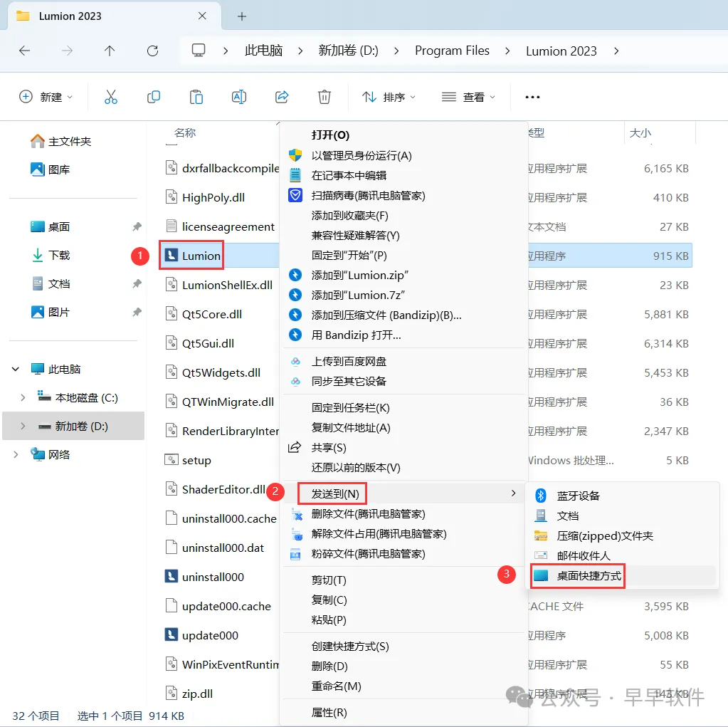Select 主文件夹 in navigation pane

coord(60,141)
